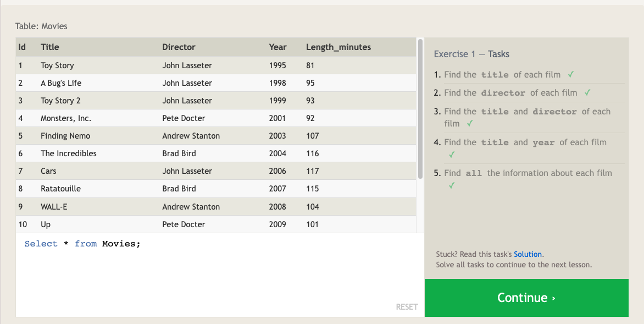Click the Exercise 1 — Tasks heading

471,54
